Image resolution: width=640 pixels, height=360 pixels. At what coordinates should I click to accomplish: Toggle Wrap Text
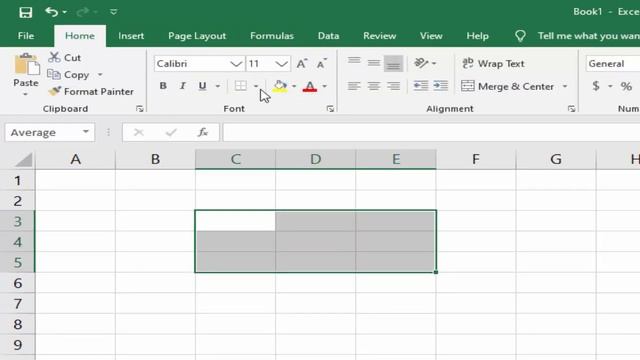[x=493, y=64]
